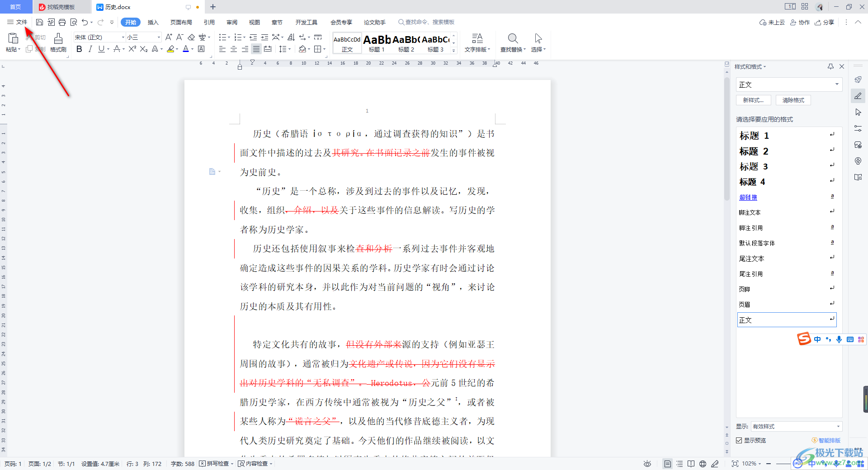868x470 pixels.
Task: Align text right
Action: click(245, 49)
